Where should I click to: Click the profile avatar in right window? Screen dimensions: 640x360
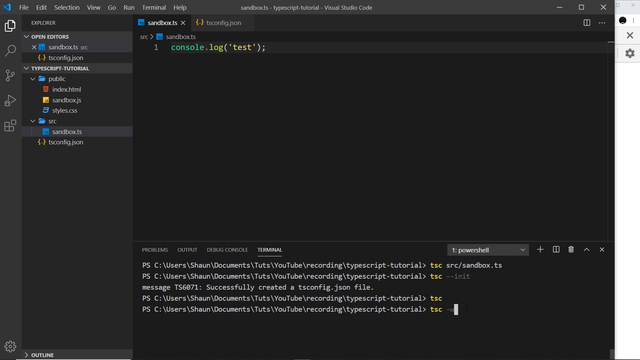[x=623, y=20]
